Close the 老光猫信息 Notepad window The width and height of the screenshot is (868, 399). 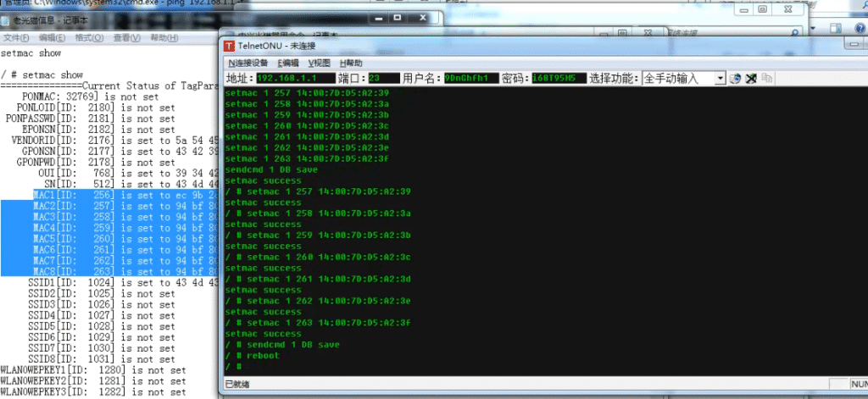[423, 18]
